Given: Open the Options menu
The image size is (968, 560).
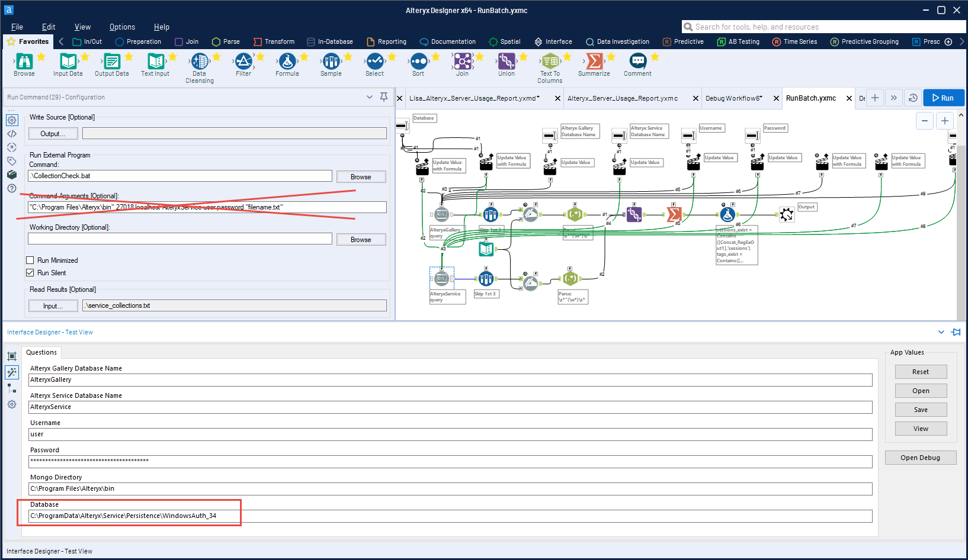Looking at the screenshot, I should (122, 27).
